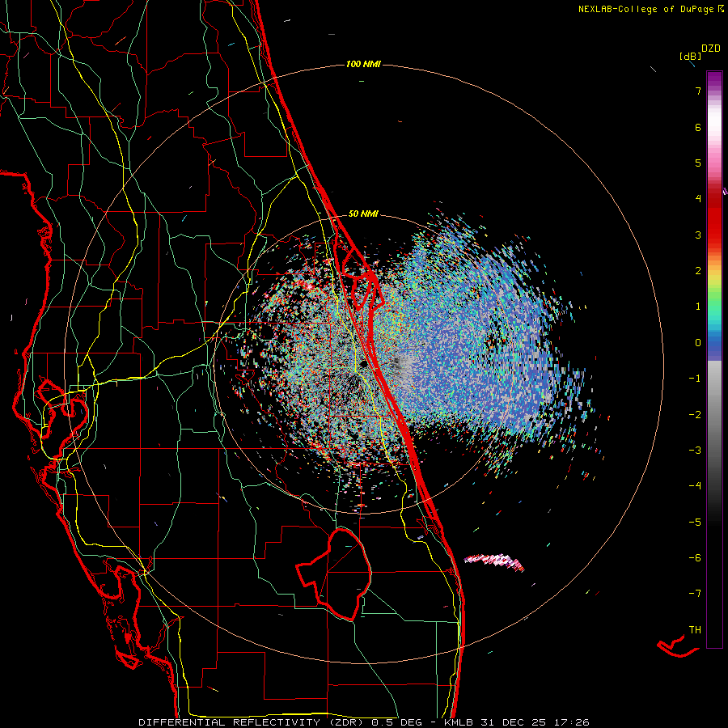Click the KMLB 31 DEC 25 17:26 timestamp
Screen dimensions: 728x728
pyautogui.click(x=517, y=722)
